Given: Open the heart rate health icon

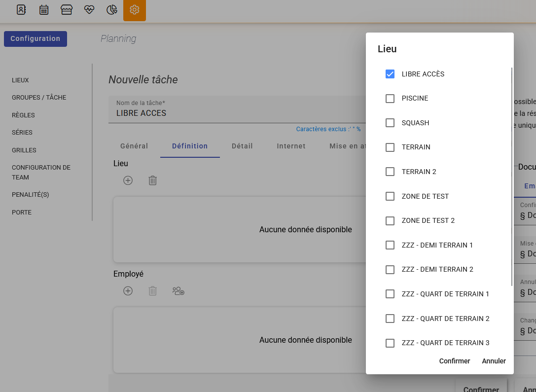Looking at the screenshot, I should [89, 10].
